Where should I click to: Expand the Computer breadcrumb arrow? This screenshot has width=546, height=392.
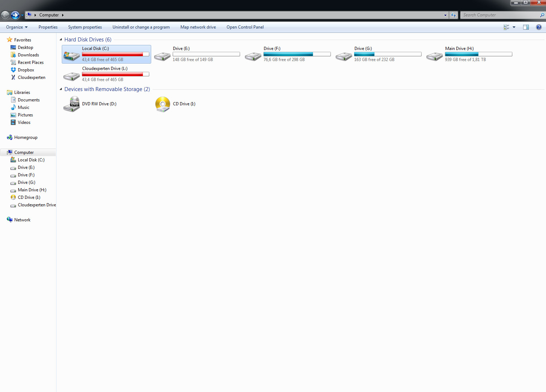[63, 15]
